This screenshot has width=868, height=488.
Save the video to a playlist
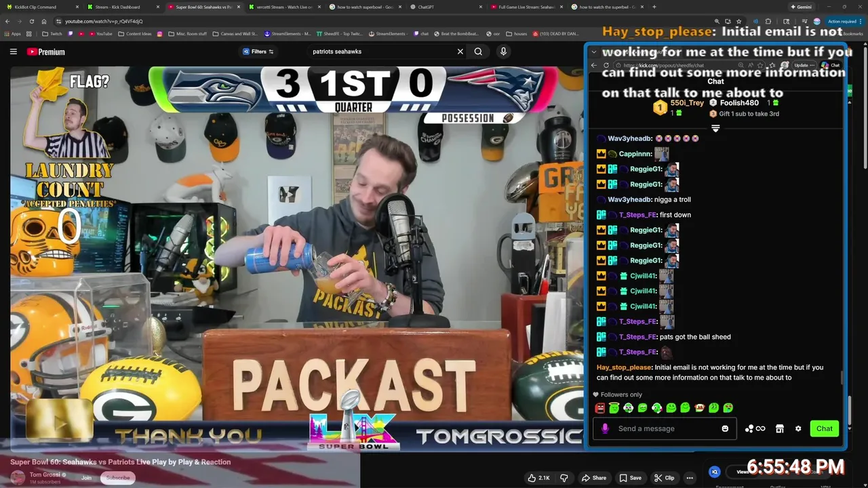[629, 478]
